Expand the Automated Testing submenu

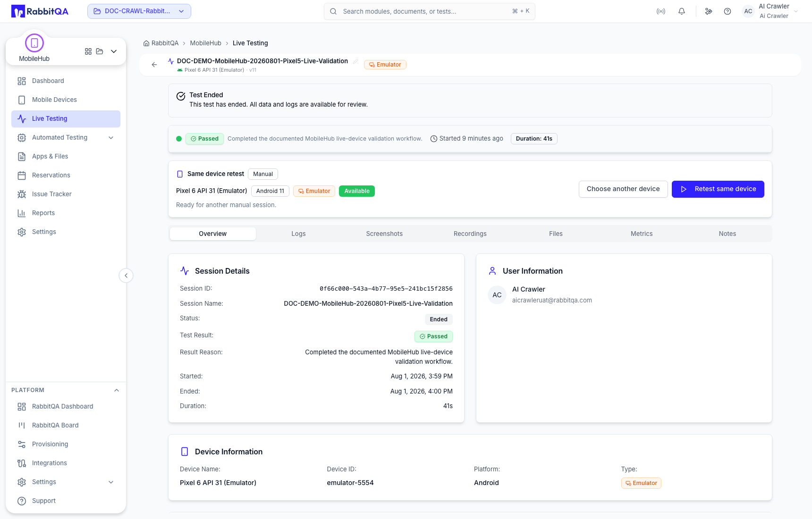[x=111, y=138]
